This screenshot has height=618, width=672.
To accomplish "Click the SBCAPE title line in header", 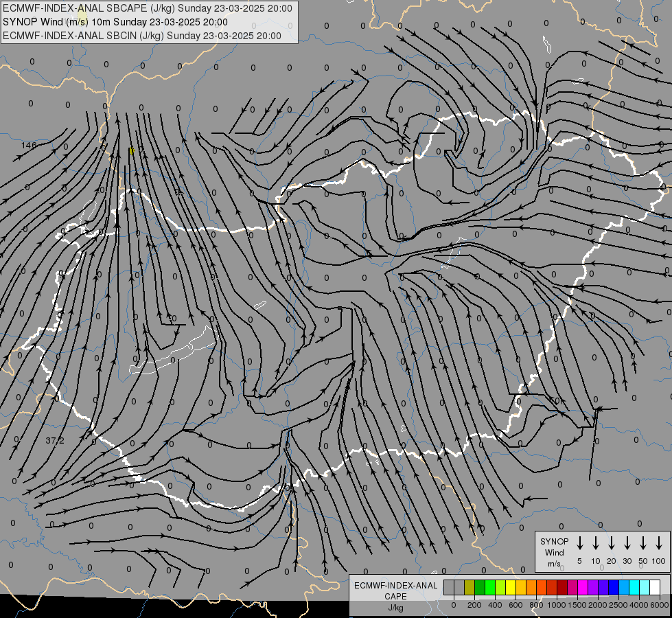I will [148, 8].
